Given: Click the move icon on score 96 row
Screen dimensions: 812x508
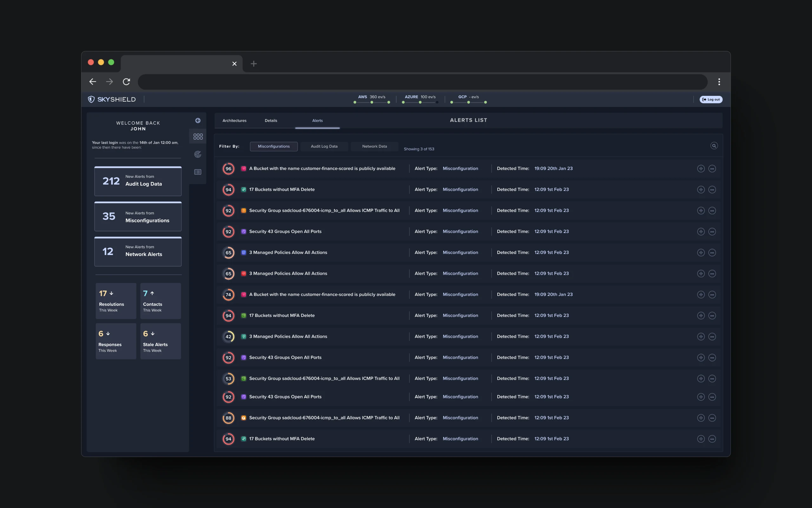Looking at the screenshot, I should click(x=701, y=169).
